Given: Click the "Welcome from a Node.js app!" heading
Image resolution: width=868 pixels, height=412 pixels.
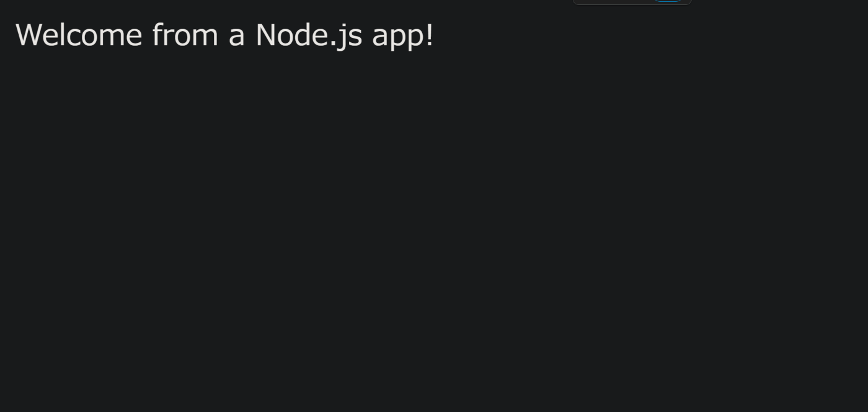Looking at the screenshot, I should tap(224, 35).
